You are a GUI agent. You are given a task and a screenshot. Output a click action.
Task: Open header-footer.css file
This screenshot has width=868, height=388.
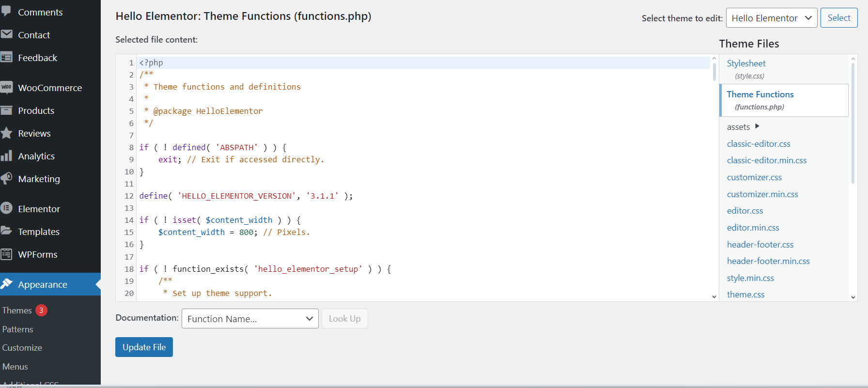click(760, 245)
